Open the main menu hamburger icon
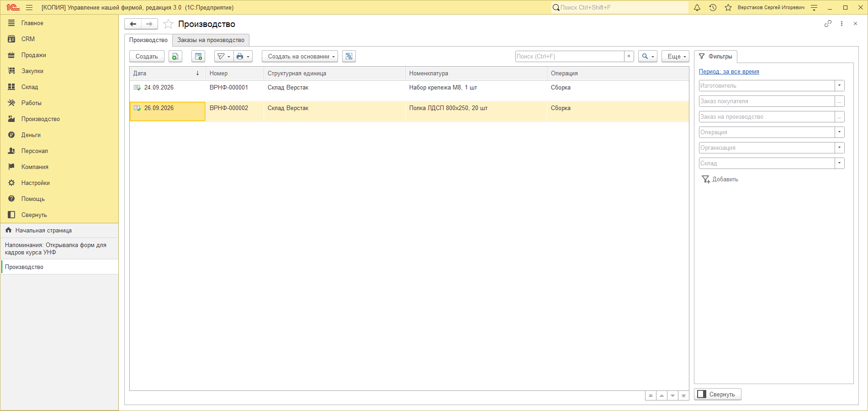This screenshot has height=411, width=868. pyautogui.click(x=29, y=7)
